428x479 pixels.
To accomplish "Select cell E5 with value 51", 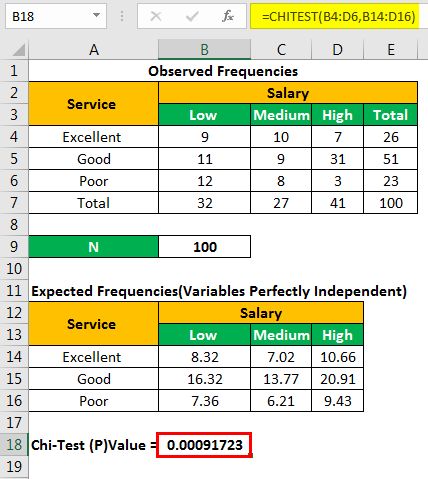I will pyautogui.click(x=390, y=159).
